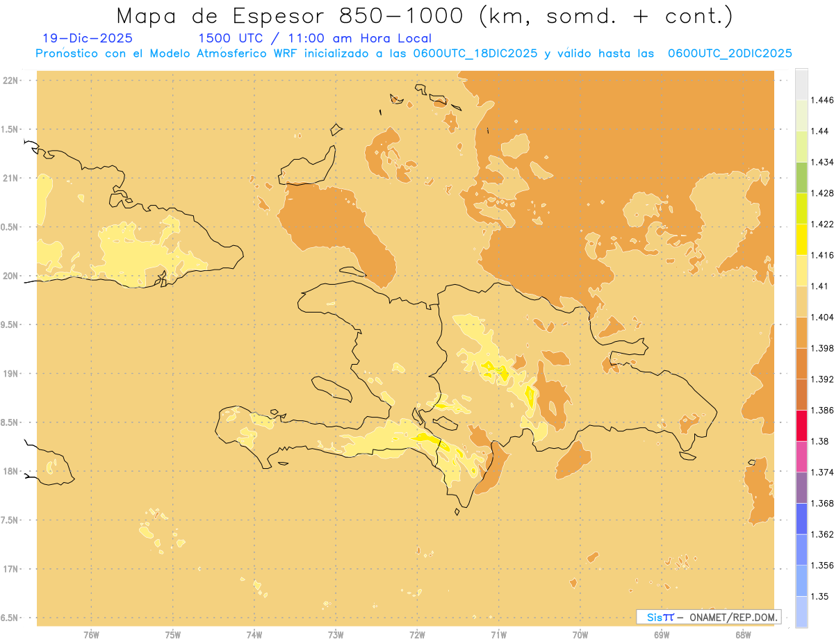Click the "76W" longitude axis label
Viewport: 834px width, 644px height.
click(91, 634)
